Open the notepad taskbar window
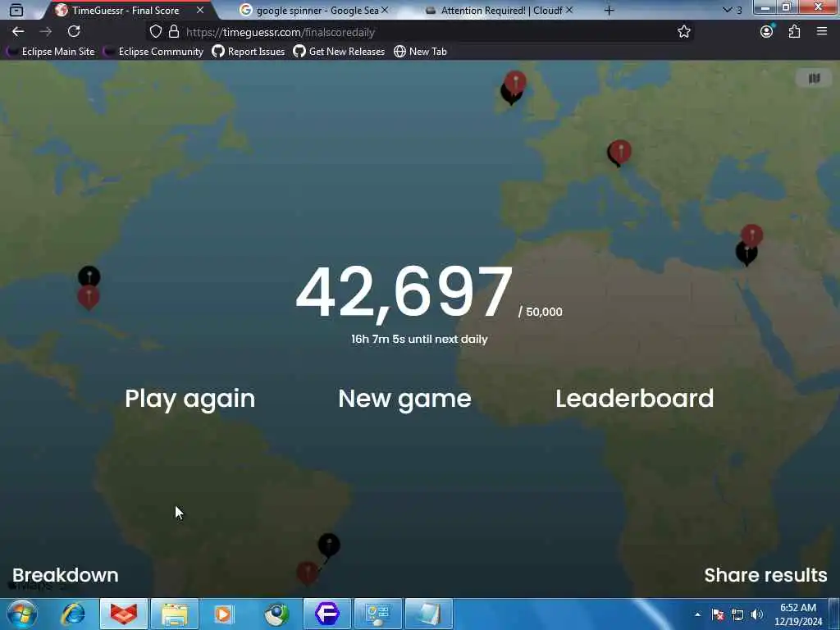 coord(429,614)
